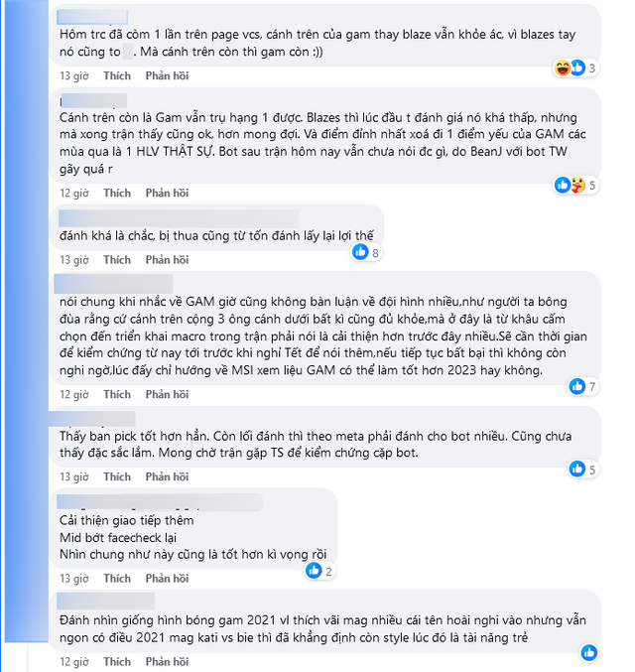The height and width of the screenshot is (672, 635).
Task: Open the "13 giờ" timestamp on the first comment
Action: (x=74, y=75)
